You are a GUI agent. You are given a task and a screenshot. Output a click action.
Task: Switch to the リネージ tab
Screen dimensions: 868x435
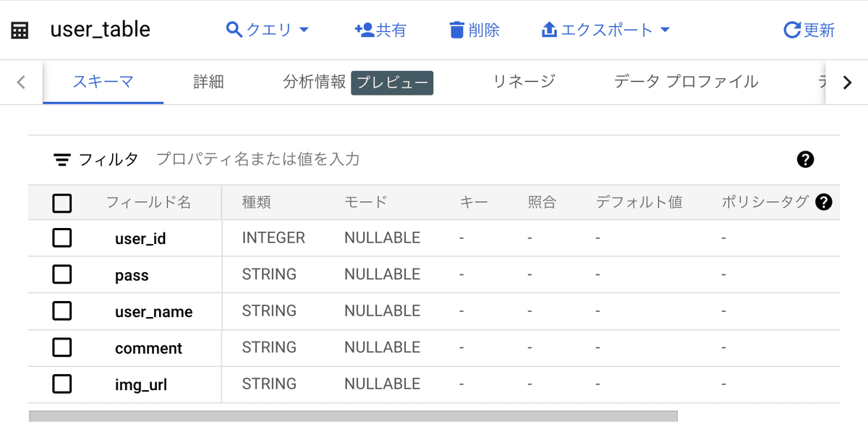tap(524, 82)
